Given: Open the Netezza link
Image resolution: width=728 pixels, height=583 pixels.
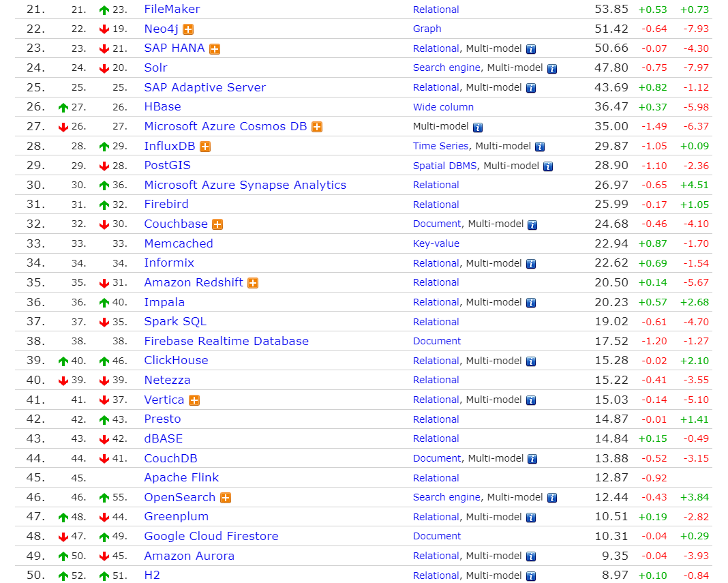Looking at the screenshot, I should pos(168,380).
